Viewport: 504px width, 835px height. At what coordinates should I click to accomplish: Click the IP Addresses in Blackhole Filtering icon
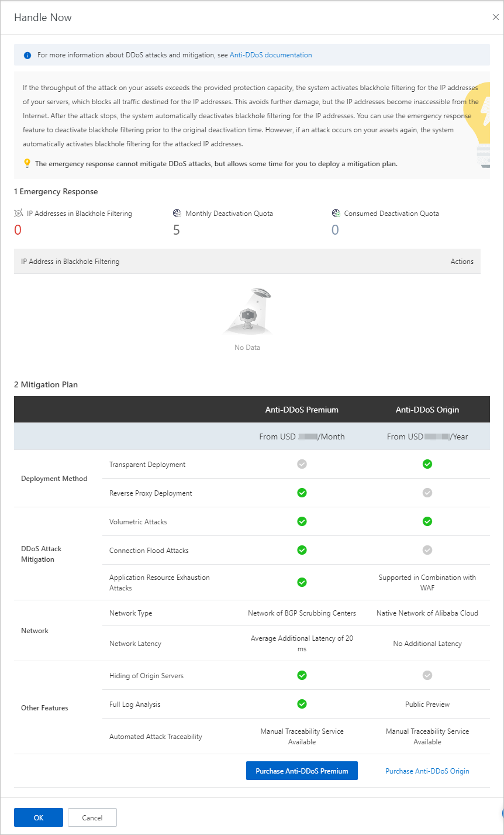(x=19, y=214)
